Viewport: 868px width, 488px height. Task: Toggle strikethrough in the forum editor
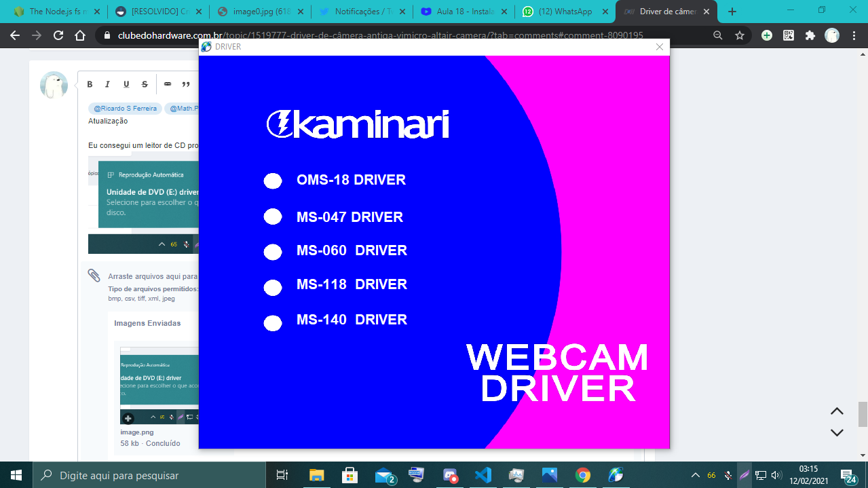click(x=145, y=84)
